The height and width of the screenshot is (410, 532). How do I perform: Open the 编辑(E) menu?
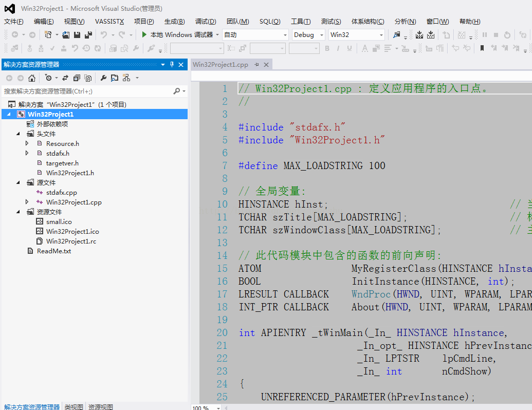pyautogui.click(x=44, y=22)
